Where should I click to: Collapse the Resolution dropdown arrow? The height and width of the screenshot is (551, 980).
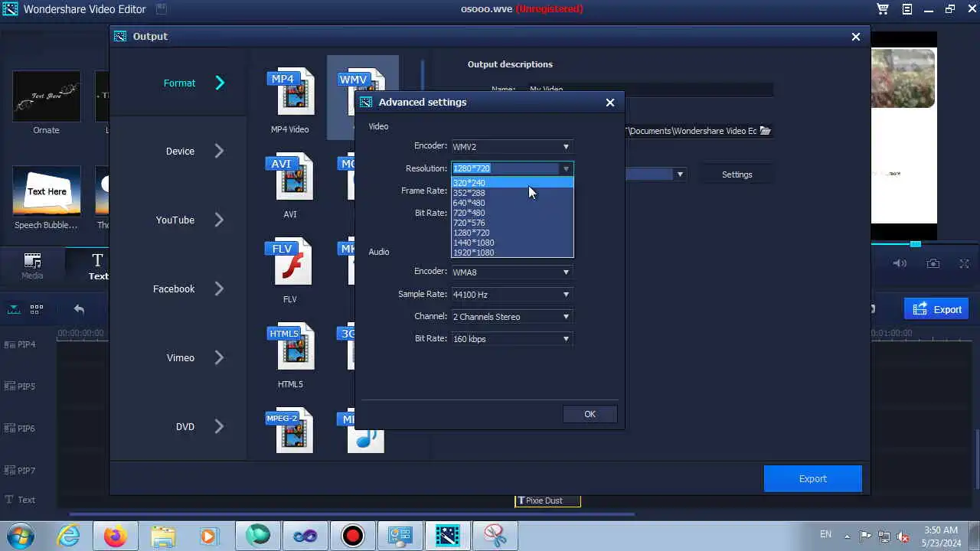tap(566, 168)
